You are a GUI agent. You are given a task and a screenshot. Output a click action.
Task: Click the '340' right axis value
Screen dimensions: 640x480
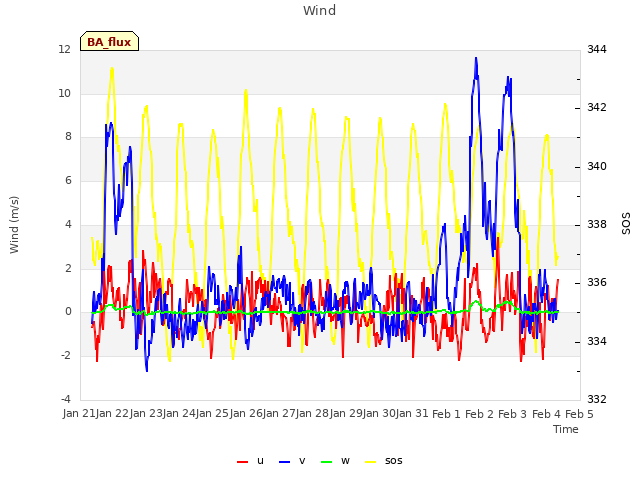(x=597, y=166)
